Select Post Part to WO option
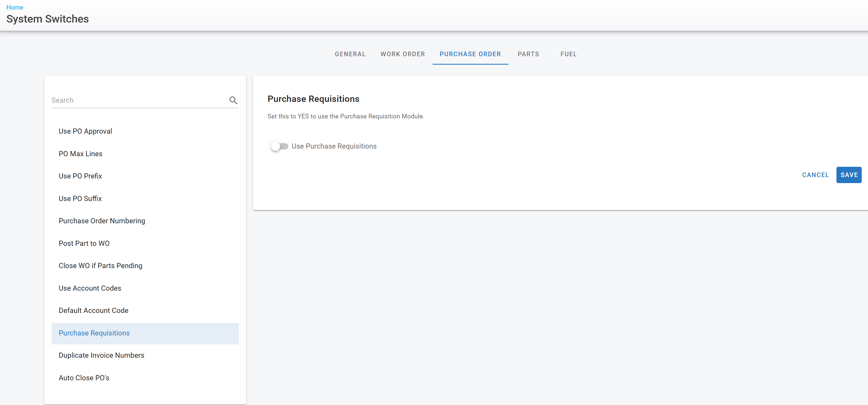868x405 pixels. (84, 243)
